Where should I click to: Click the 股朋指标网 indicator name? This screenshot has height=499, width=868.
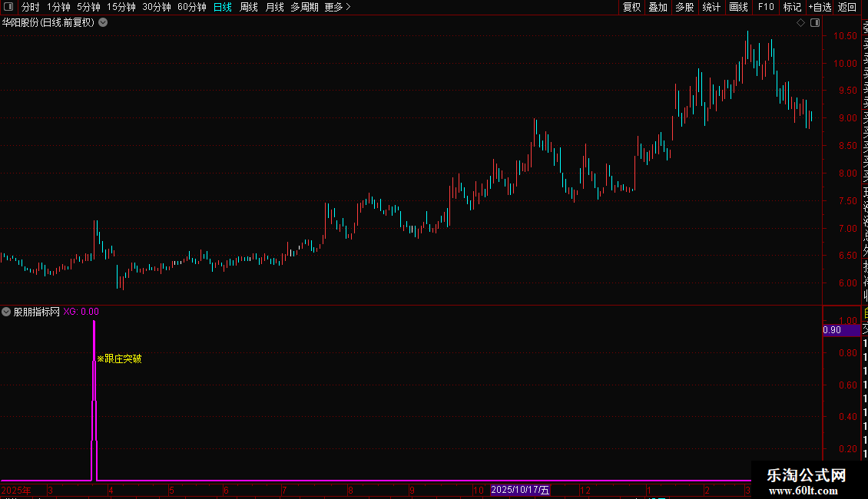37,312
